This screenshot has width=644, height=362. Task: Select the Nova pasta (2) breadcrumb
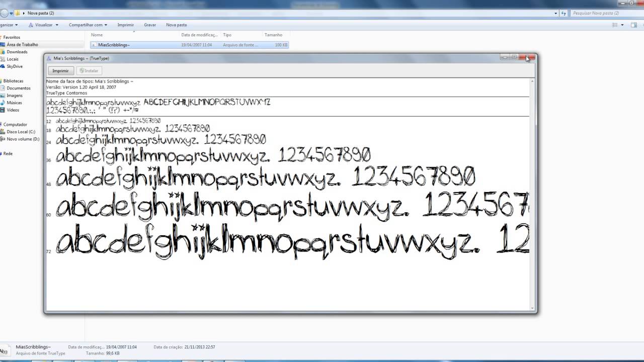pyautogui.click(x=41, y=13)
